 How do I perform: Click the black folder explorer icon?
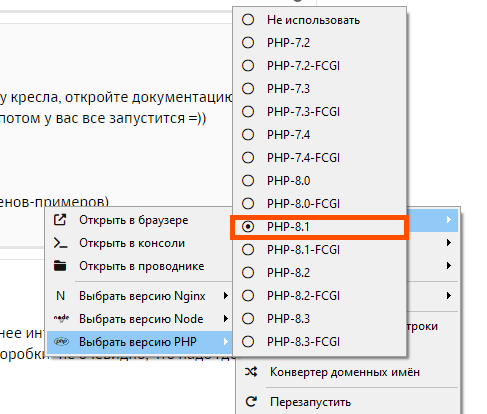point(60,266)
